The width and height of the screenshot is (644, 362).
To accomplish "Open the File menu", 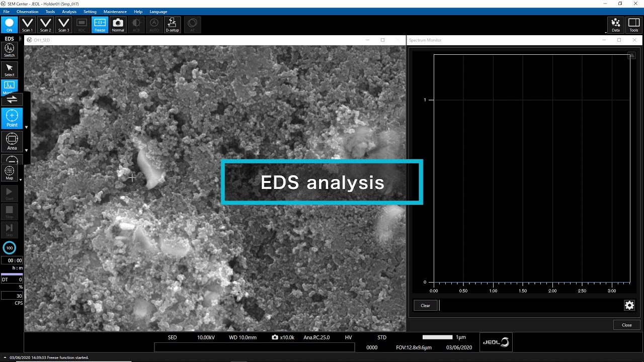I will pyautogui.click(x=6, y=12).
